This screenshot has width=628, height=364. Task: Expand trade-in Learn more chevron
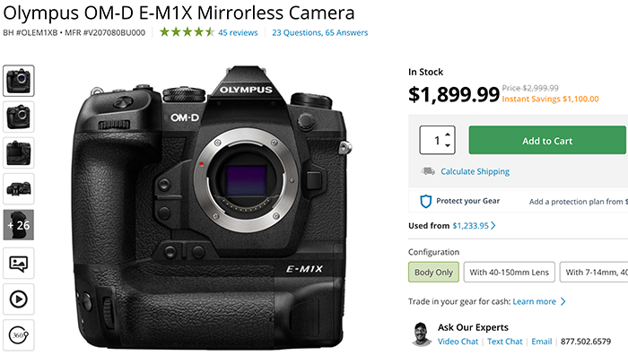563,302
